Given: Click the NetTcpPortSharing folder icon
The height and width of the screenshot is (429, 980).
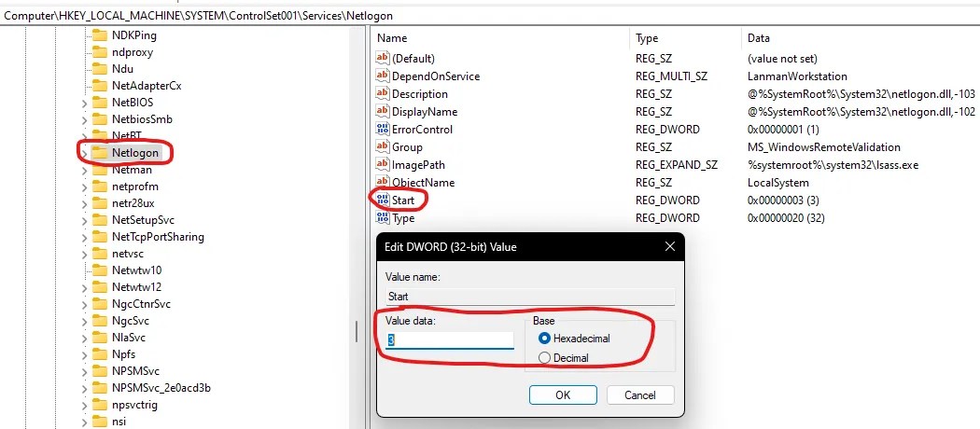Looking at the screenshot, I should click(100, 237).
